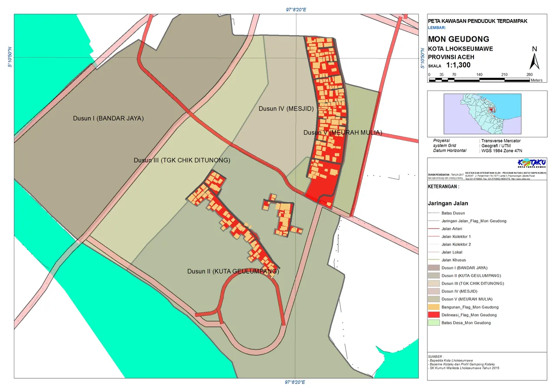Click the 'Jaringan Jalan' legend heading
The width and height of the screenshot is (555, 392).
pos(448,203)
